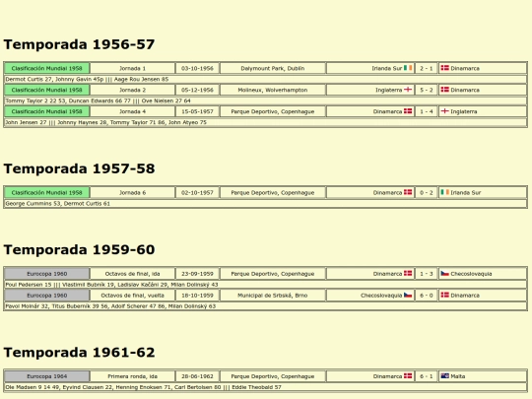Select the Temporada 1956-57 heading
This screenshot has width=532, height=399.
pos(79,44)
